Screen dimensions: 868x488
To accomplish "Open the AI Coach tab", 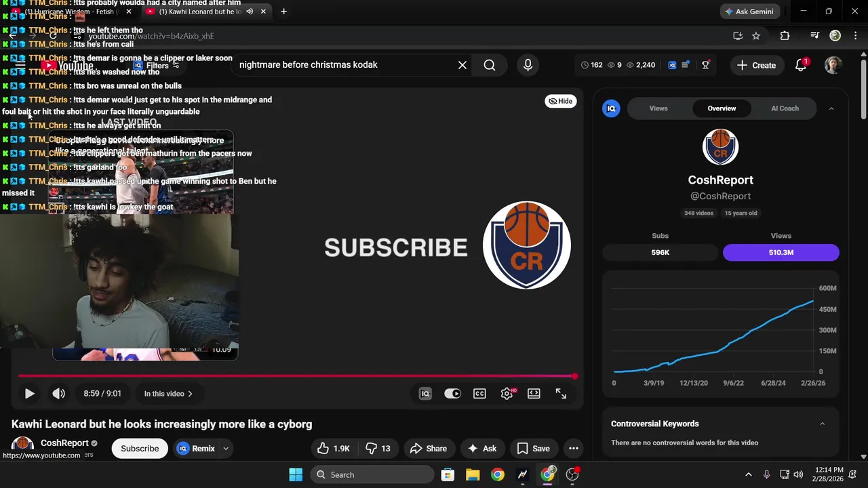I will pyautogui.click(x=785, y=108).
